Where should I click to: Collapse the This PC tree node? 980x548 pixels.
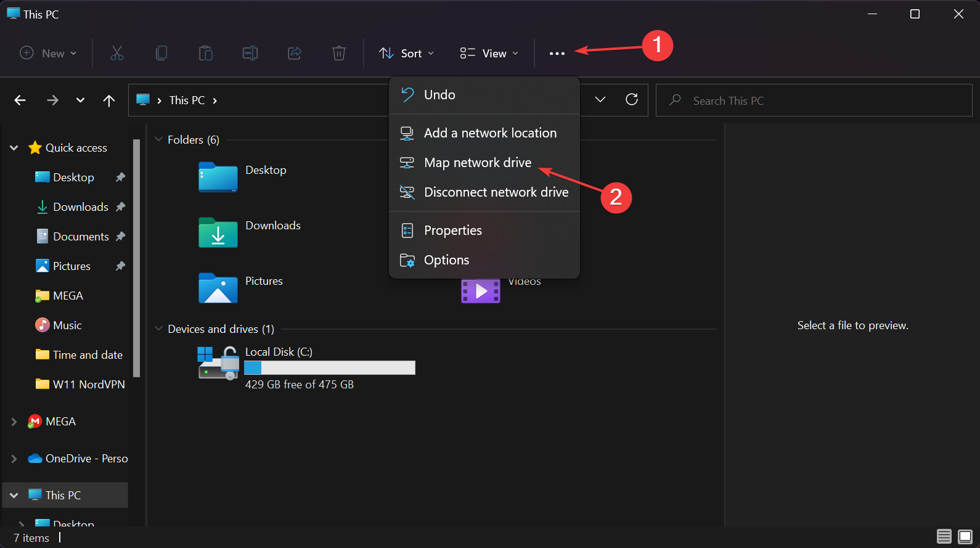pyautogui.click(x=14, y=496)
